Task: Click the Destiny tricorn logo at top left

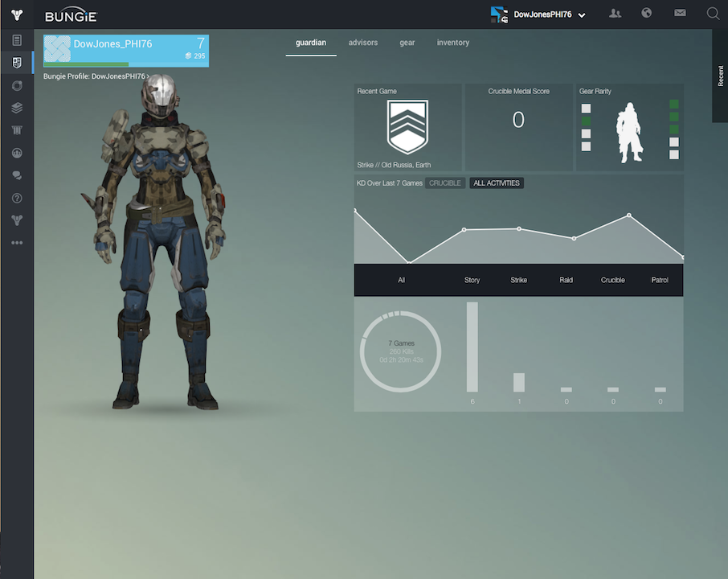Action: click(x=17, y=14)
